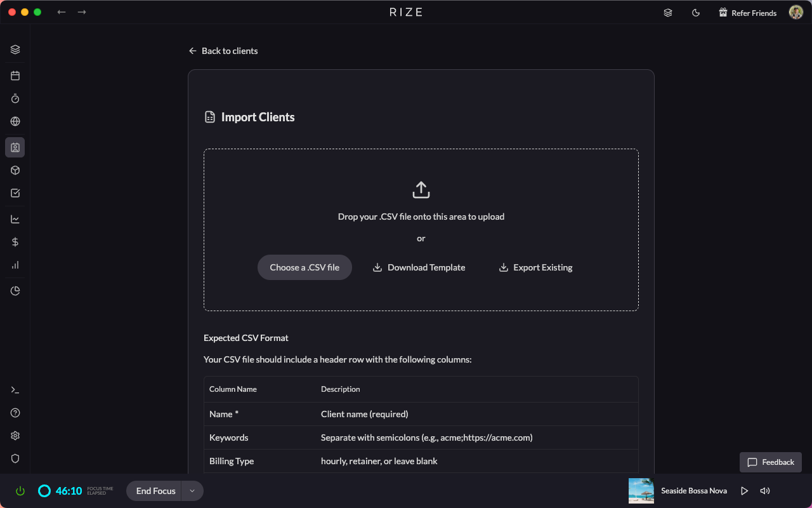Image resolution: width=812 pixels, height=508 pixels.
Task: Click Export Existing
Action: 535,267
